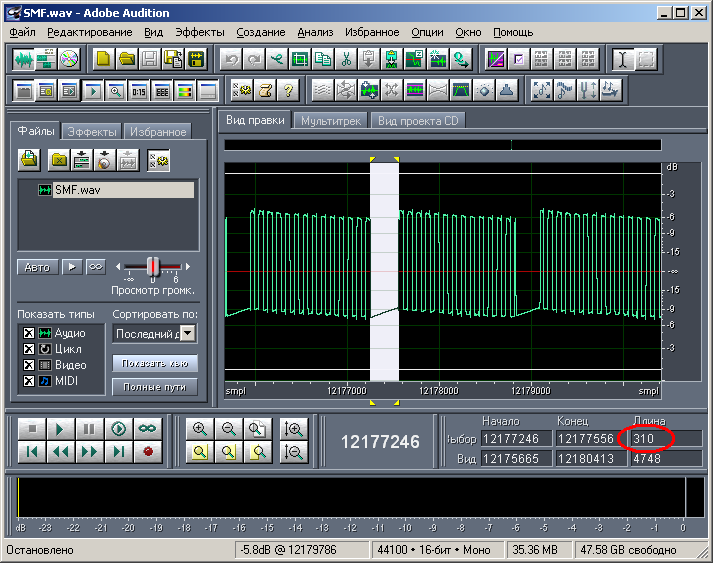Decrease preview volume left arrow

click(118, 266)
